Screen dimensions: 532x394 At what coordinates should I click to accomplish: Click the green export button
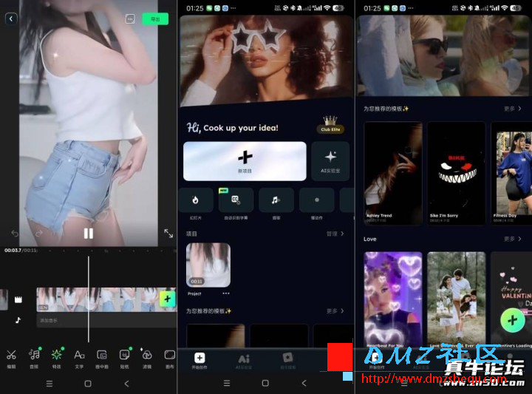pos(154,19)
